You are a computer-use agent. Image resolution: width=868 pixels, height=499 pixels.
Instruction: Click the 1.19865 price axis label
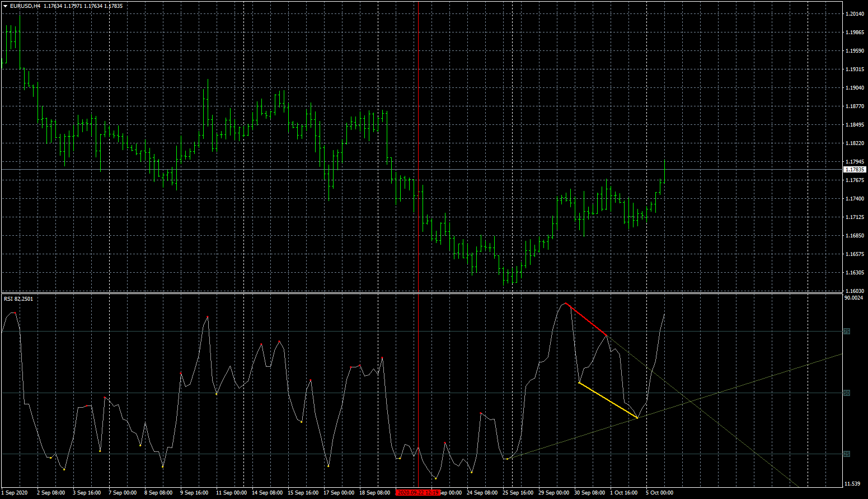[x=854, y=32]
